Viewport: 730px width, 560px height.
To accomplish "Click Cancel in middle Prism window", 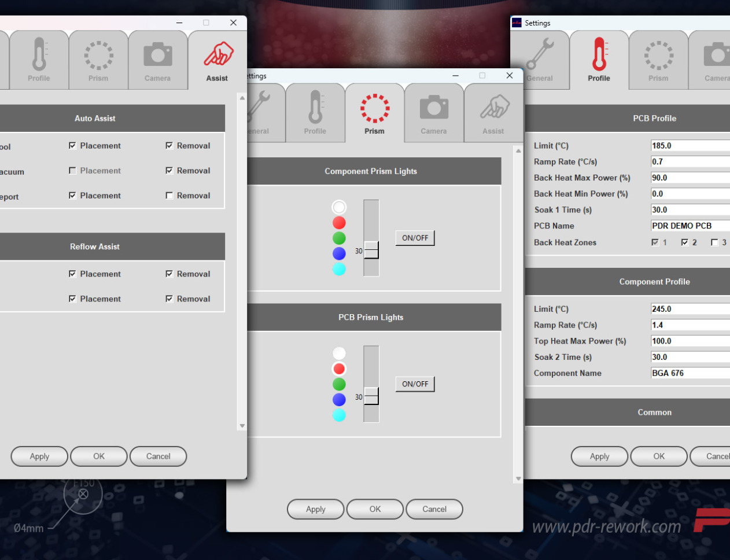I will click(x=434, y=509).
